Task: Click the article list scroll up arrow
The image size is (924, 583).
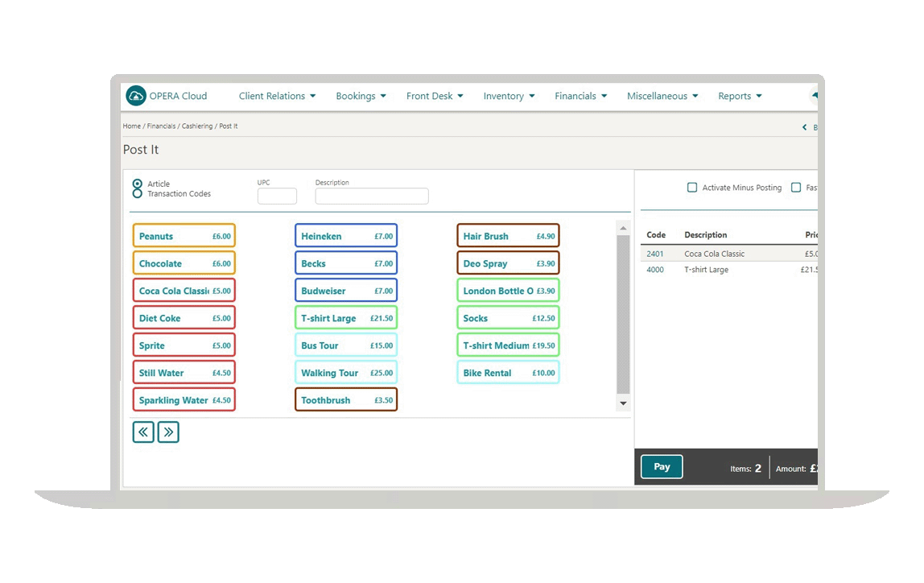Action: (623, 228)
